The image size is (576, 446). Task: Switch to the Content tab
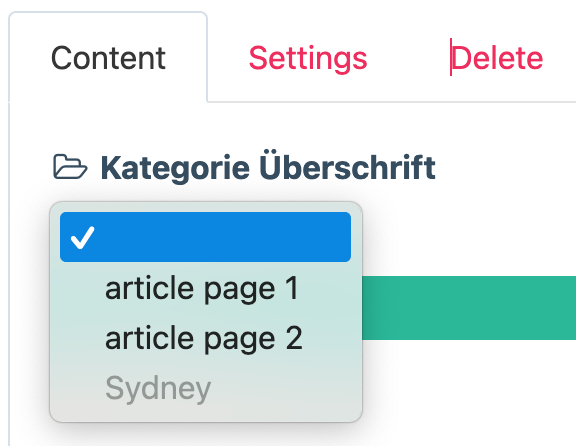108,58
